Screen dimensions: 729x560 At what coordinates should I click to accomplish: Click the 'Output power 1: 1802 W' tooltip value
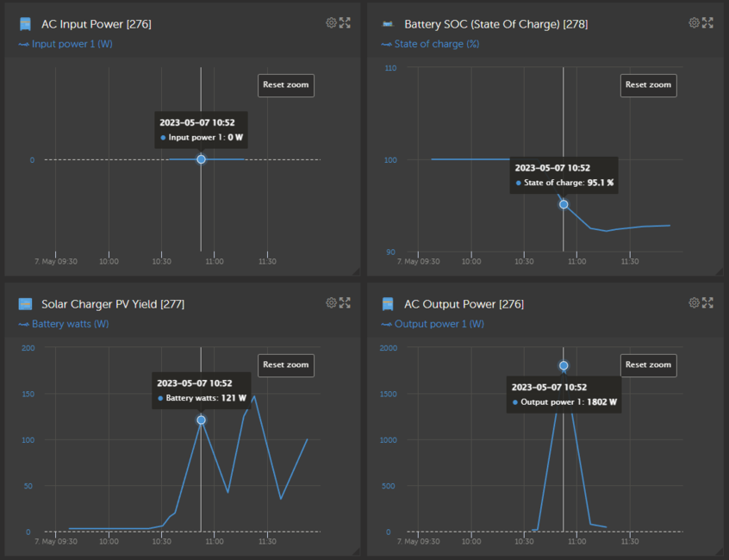564,402
